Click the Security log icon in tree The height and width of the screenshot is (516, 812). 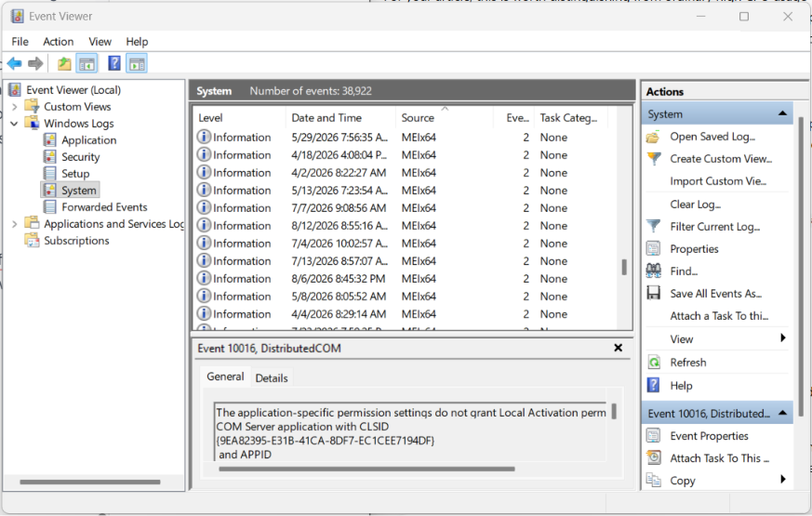tap(50, 157)
